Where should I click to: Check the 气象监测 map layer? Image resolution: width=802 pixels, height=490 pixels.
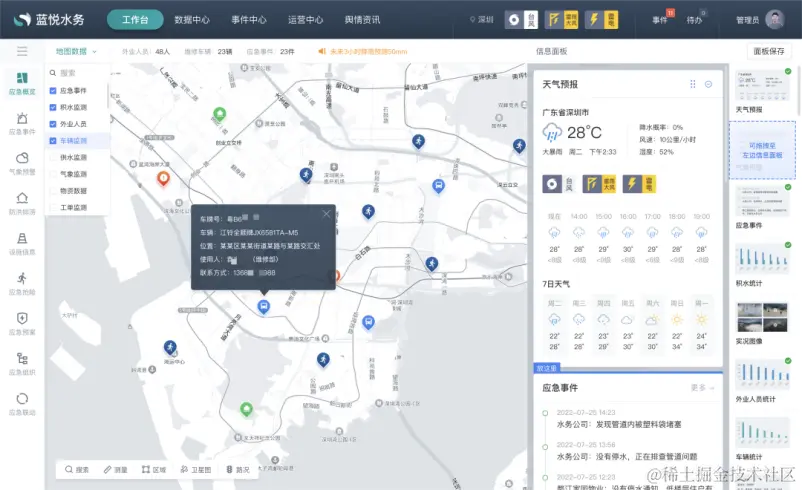tap(53, 174)
